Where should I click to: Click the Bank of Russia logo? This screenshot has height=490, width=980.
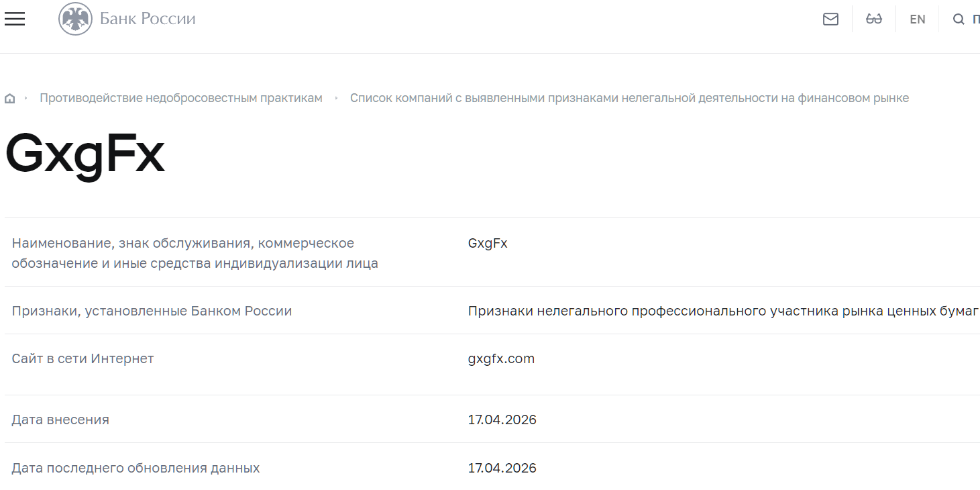tap(126, 18)
